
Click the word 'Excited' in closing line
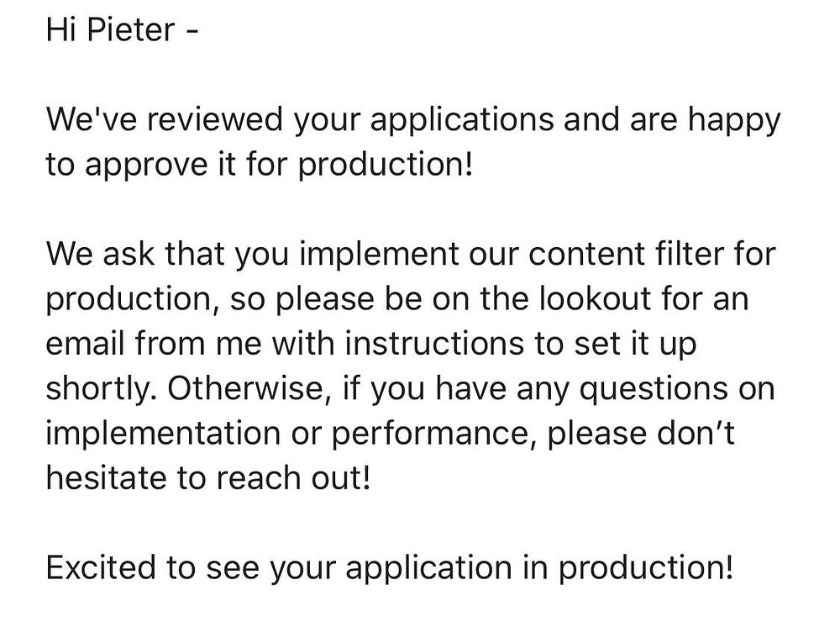pos(102,568)
